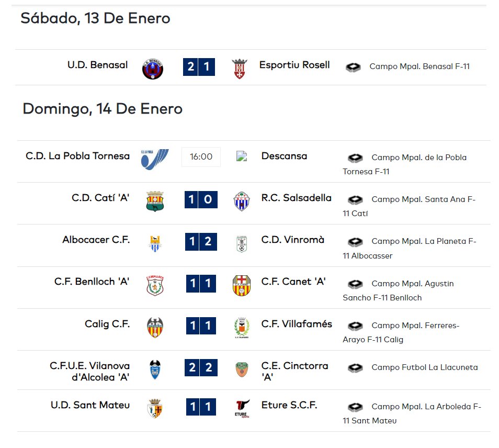Click the 16:00 kickoff time box
Screen dimensions: 499x448
201,156
